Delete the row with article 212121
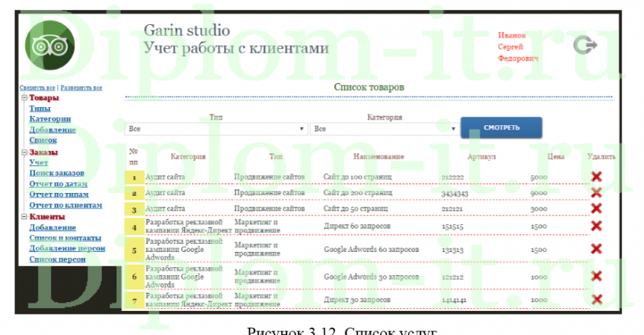Screen dimensions: 644x335 point(597,209)
